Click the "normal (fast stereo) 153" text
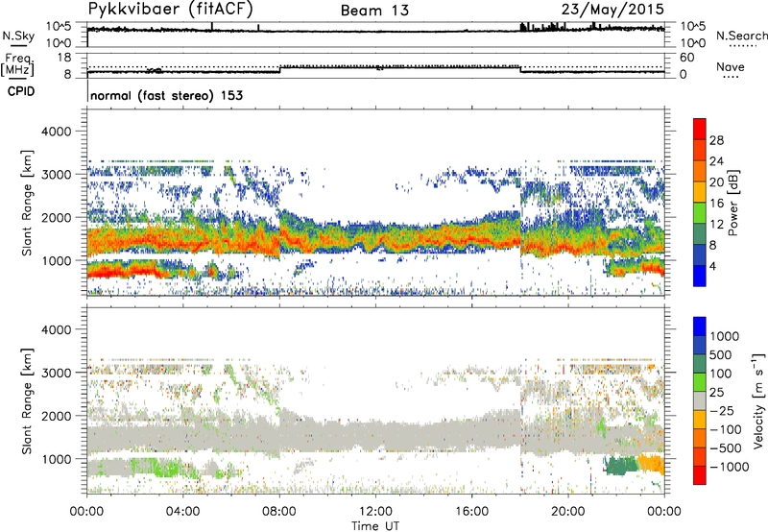The height and width of the screenshot is (532, 768). (x=166, y=95)
